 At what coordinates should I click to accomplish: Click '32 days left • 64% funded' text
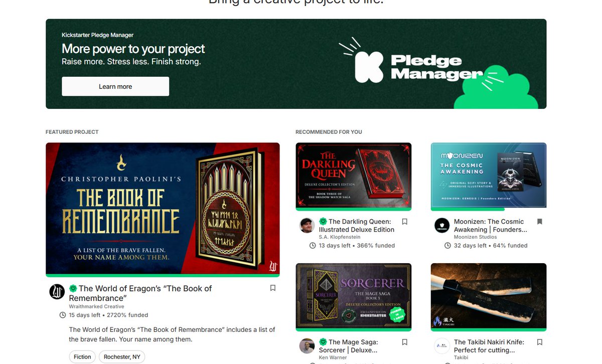click(491, 246)
